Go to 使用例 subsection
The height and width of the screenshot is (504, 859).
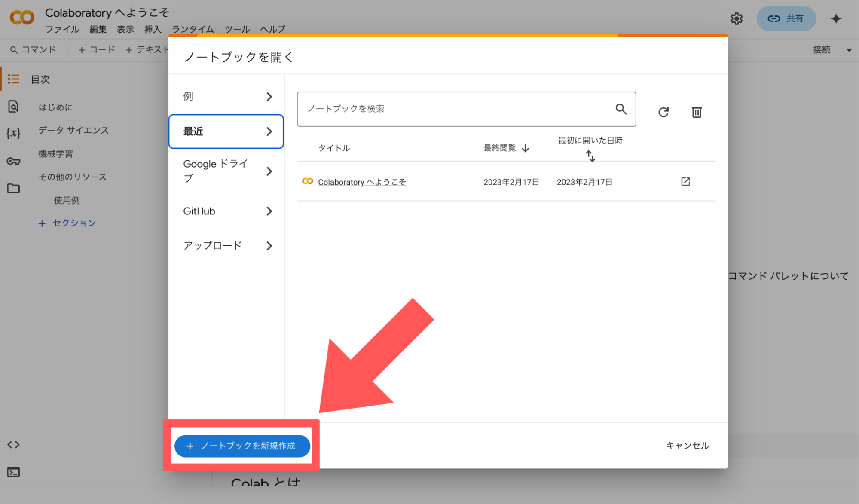[67, 200]
